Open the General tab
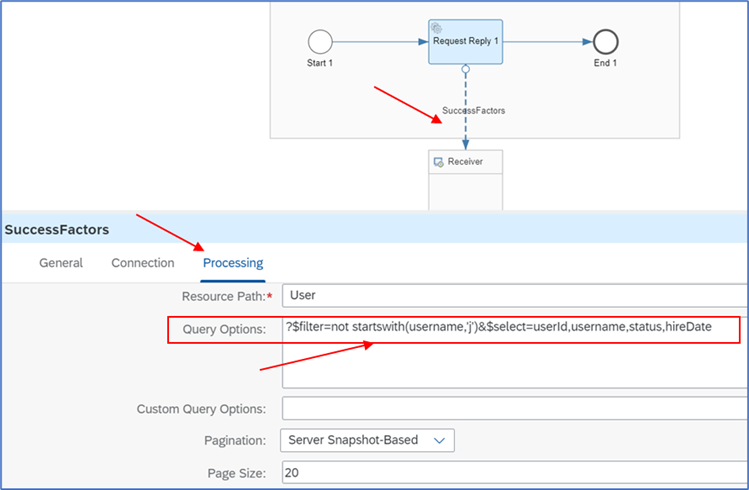The height and width of the screenshot is (490, 749). click(x=61, y=263)
